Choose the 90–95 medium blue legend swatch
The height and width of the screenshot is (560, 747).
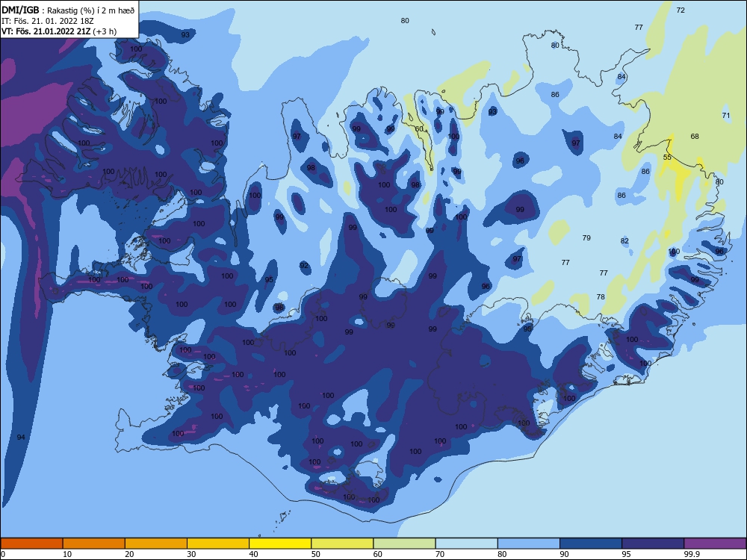591,544
